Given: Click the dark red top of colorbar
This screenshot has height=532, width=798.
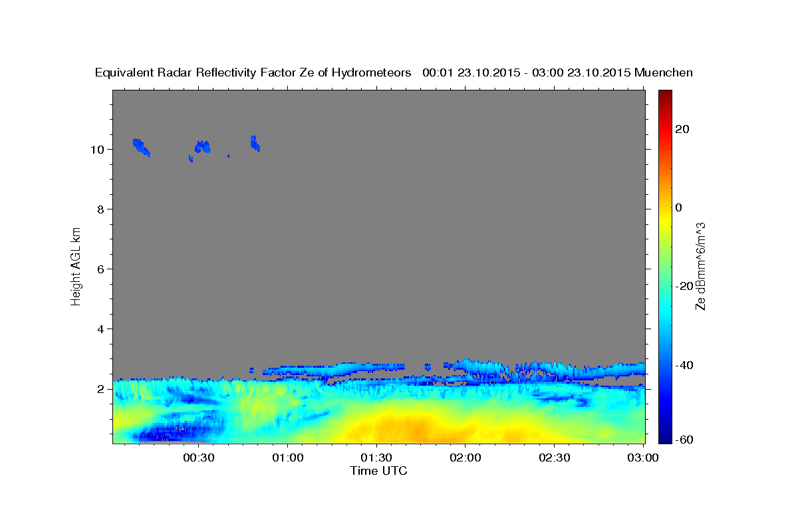Looking at the screenshot, I should pos(665,96).
